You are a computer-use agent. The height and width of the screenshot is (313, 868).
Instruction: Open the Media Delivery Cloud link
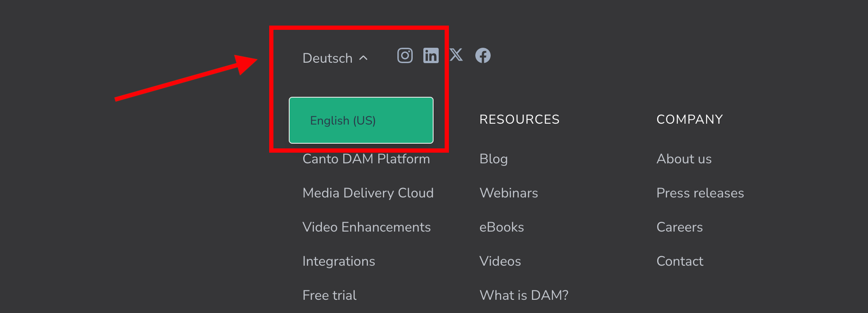[x=368, y=193]
